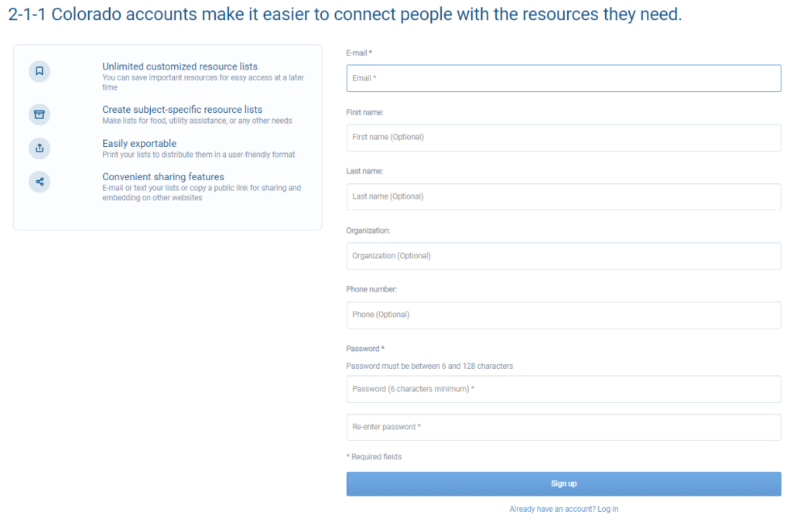Click the Easily exportable heading
Viewport: 797px width, 532px height.
139,144
